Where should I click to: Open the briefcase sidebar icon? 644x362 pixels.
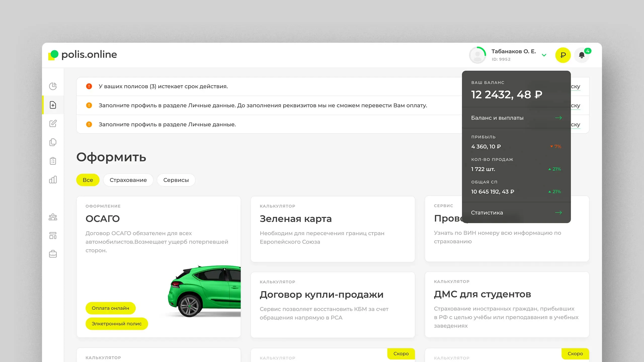point(53,254)
